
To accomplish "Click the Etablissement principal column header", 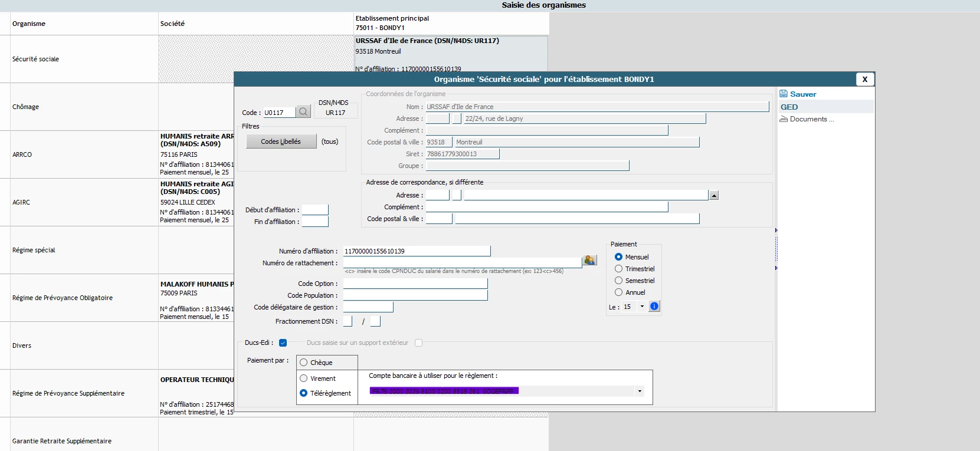I will tap(451, 24).
